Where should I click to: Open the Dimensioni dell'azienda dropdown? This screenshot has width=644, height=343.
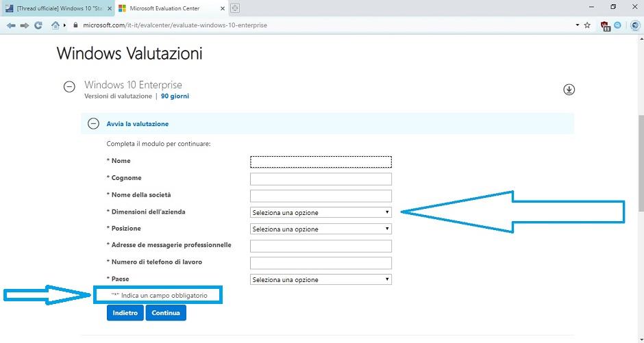321,212
